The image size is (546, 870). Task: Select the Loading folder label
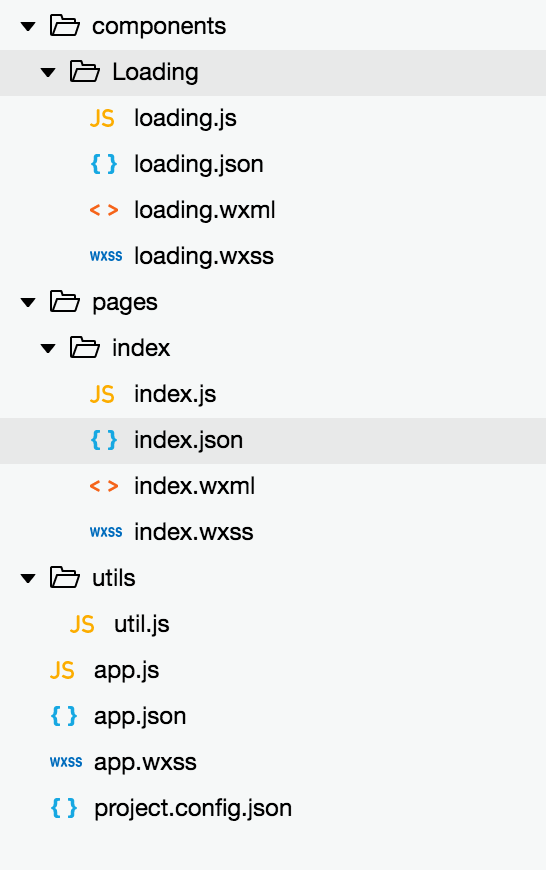[x=155, y=72]
